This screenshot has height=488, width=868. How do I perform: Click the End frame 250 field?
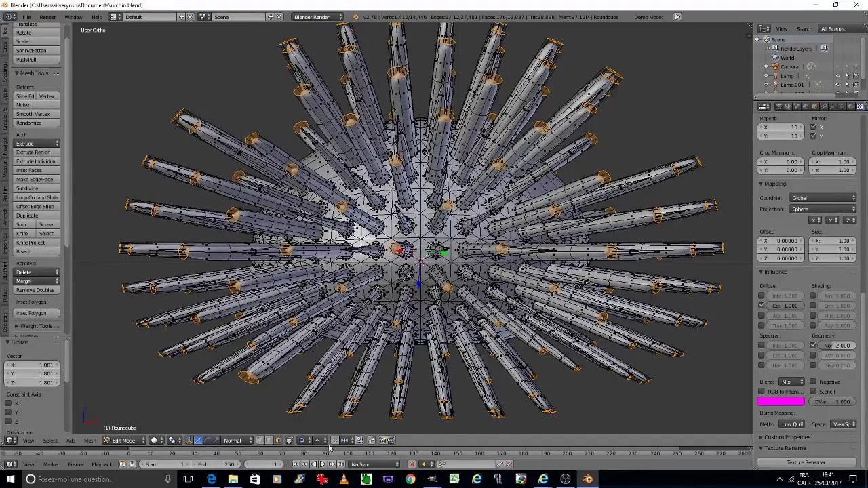pos(217,464)
